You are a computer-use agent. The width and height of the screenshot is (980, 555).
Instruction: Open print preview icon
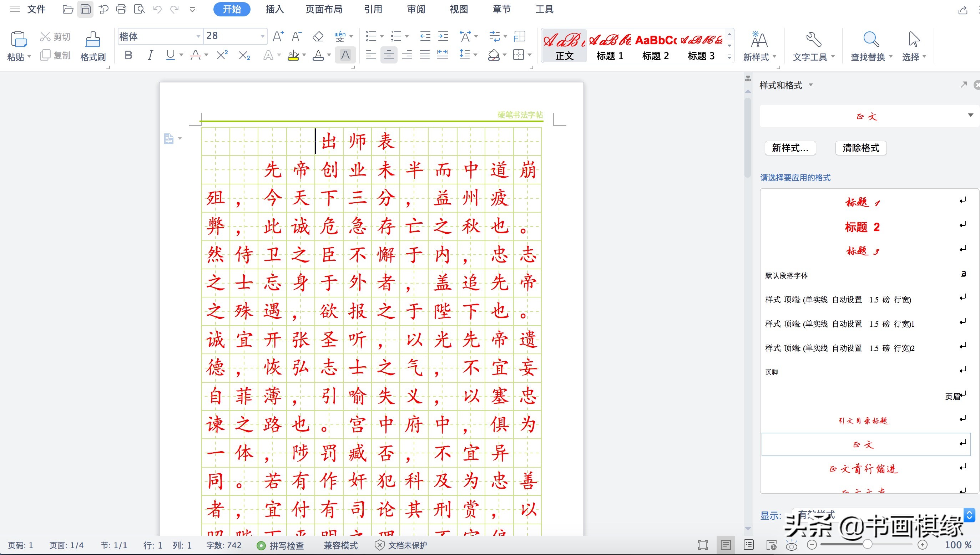tap(139, 9)
